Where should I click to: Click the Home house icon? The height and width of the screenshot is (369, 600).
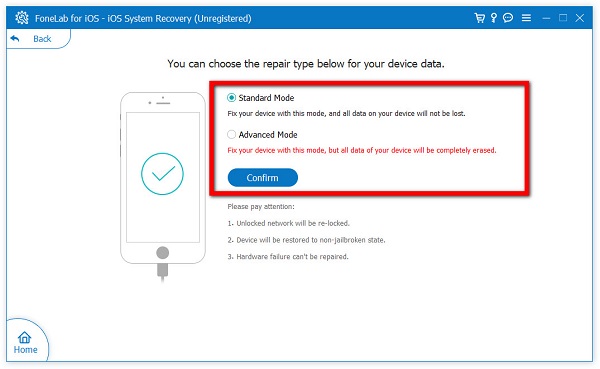pos(24,337)
